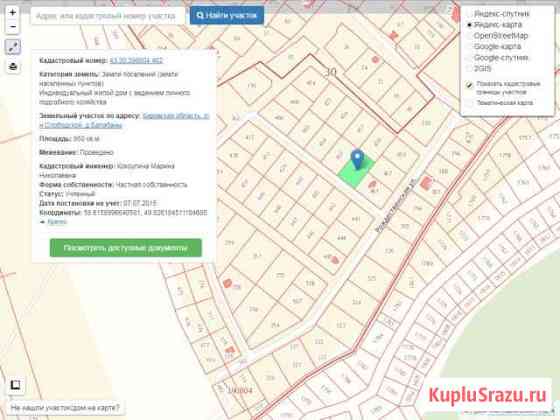The height and width of the screenshot is (420, 560).
Task: Click the "Координаты" coordinates values line
Action: point(123,212)
